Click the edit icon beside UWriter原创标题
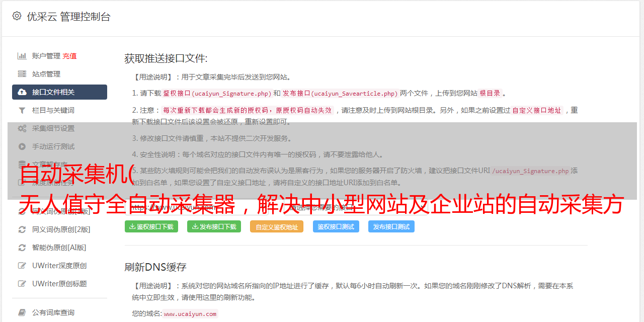This screenshot has width=644, height=322. point(22,284)
